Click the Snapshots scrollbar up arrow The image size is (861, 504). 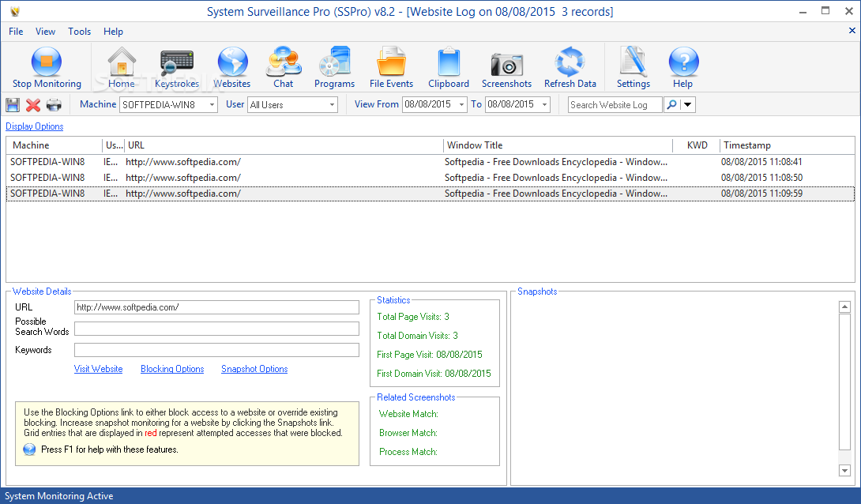click(x=844, y=307)
